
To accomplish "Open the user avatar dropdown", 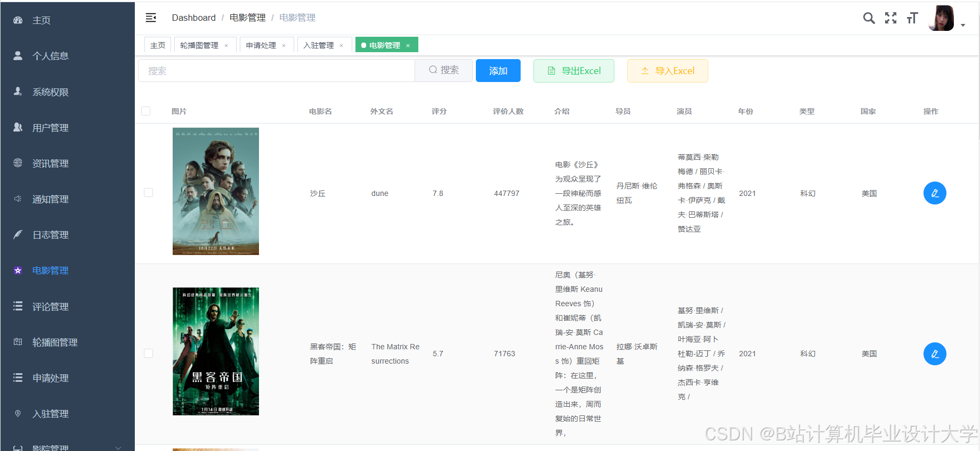I will click(x=946, y=19).
